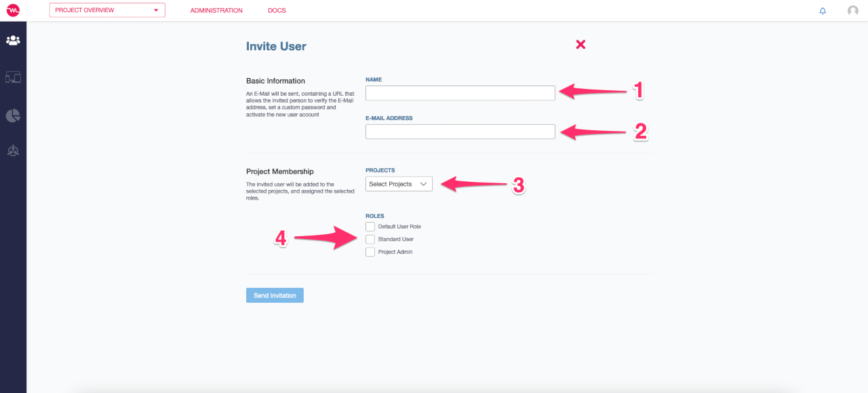Viewport: 868px width, 393px height.
Task: Go to the Administration menu item
Action: point(216,11)
